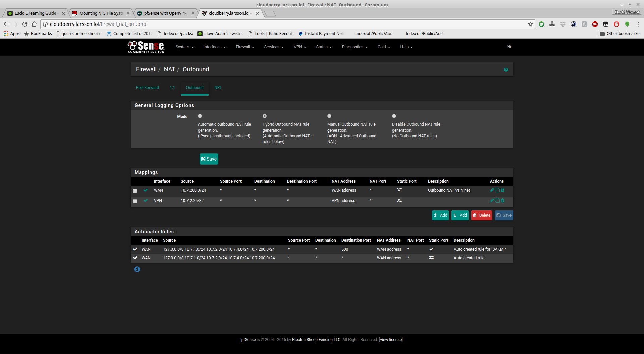Viewport: 644px width, 354px height.
Task: Switch to Lucid Dreaming Guide browser tab
Action: tap(35, 13)
